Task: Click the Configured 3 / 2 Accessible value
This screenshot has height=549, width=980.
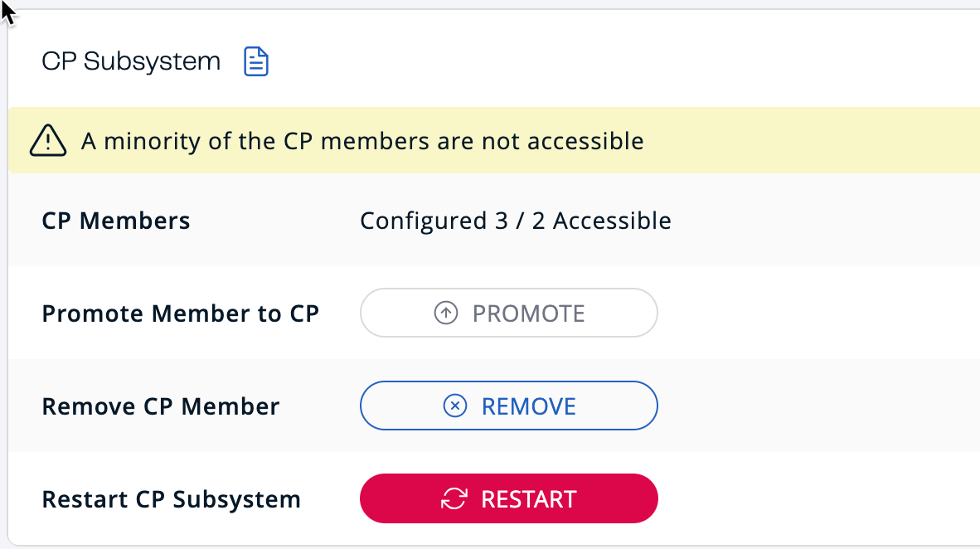Action: point(515,221)
